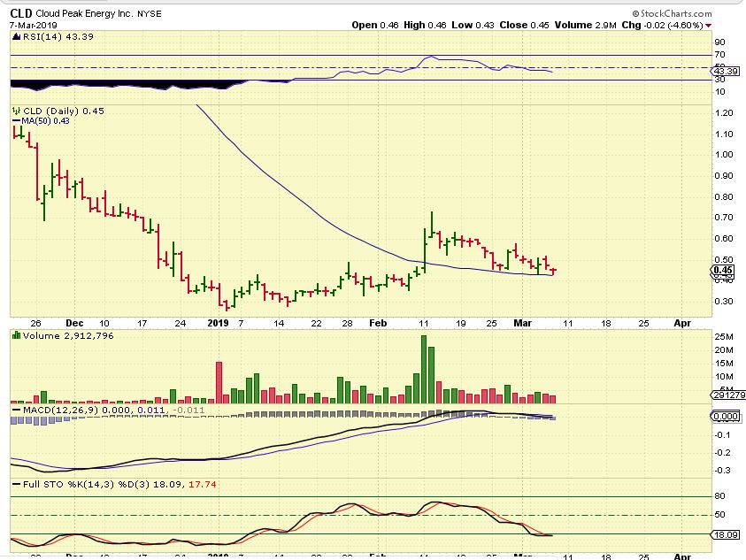Click the blue MA(50) legend line marker
This screenshot has width=746, height=560.
point(17,121)
